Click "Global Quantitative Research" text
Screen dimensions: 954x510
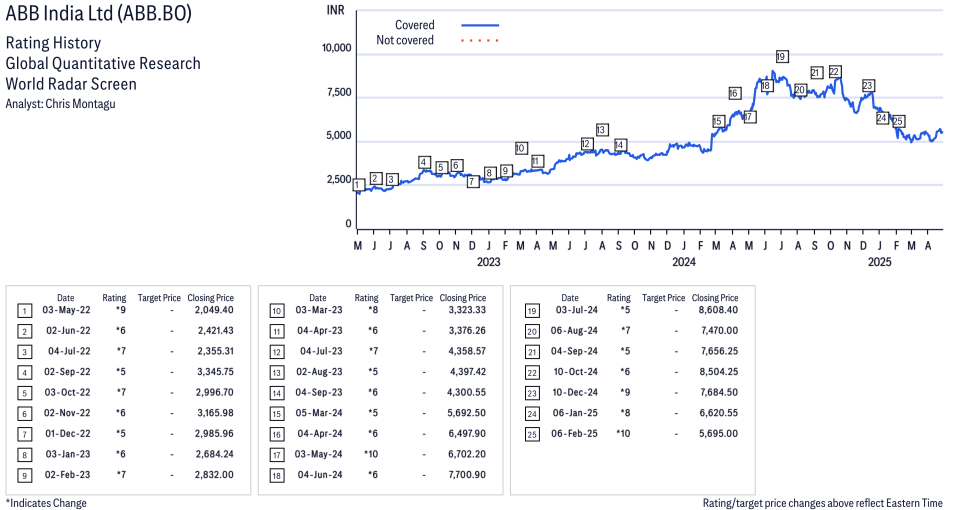tap(103, 63)
